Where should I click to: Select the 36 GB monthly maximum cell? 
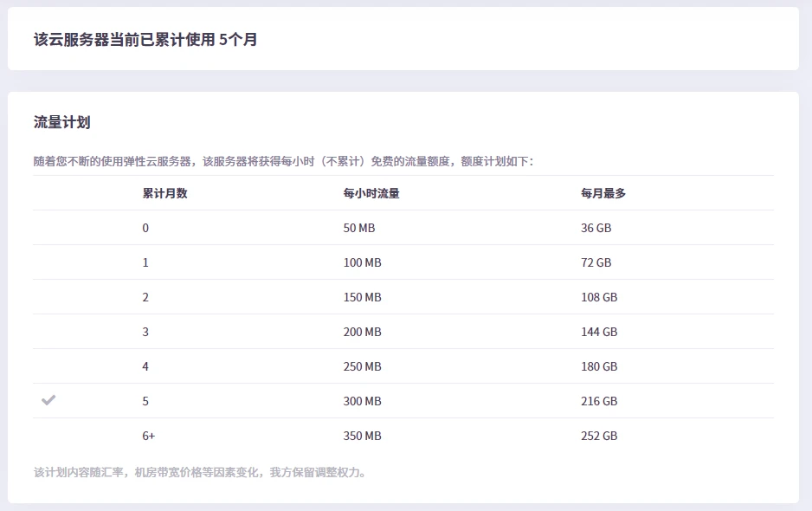tap(596, 228)
